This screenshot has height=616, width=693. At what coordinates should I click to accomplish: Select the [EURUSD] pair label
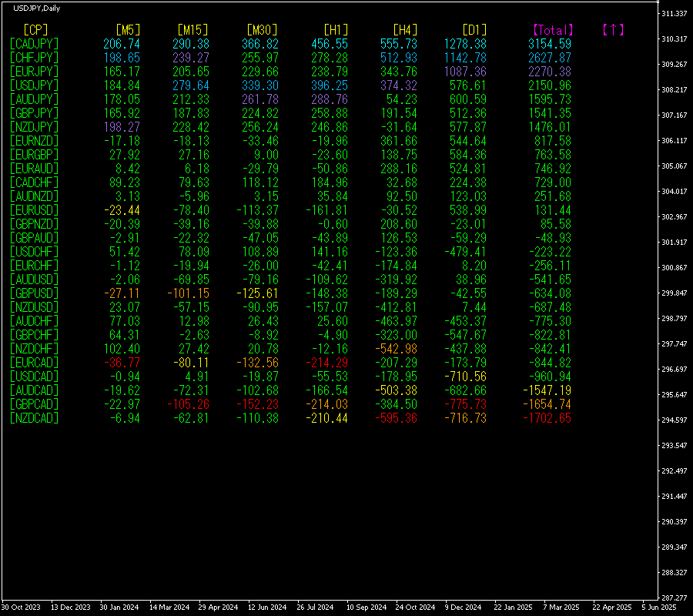click(34, 210)
